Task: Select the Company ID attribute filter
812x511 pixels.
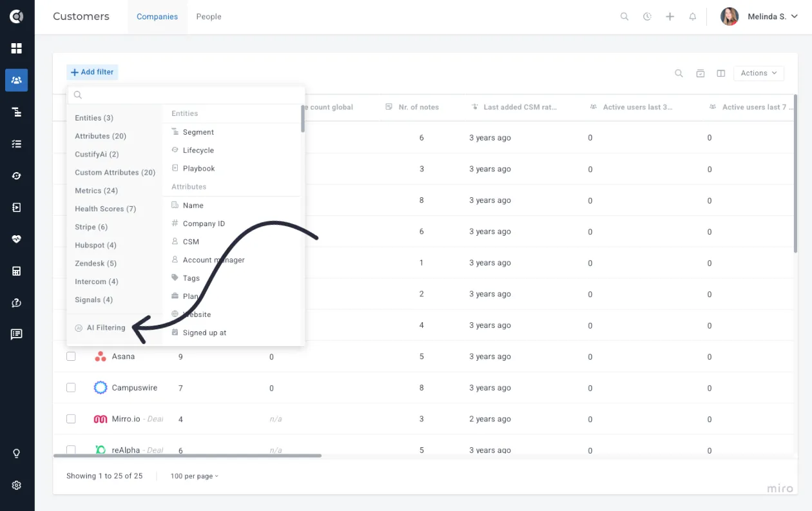Action: (198, 224)
